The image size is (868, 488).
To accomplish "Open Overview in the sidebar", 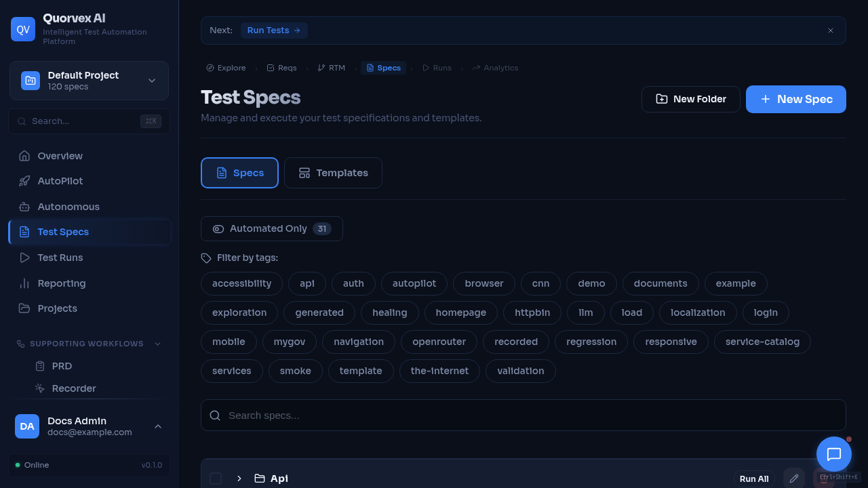I will pos(90,156).
